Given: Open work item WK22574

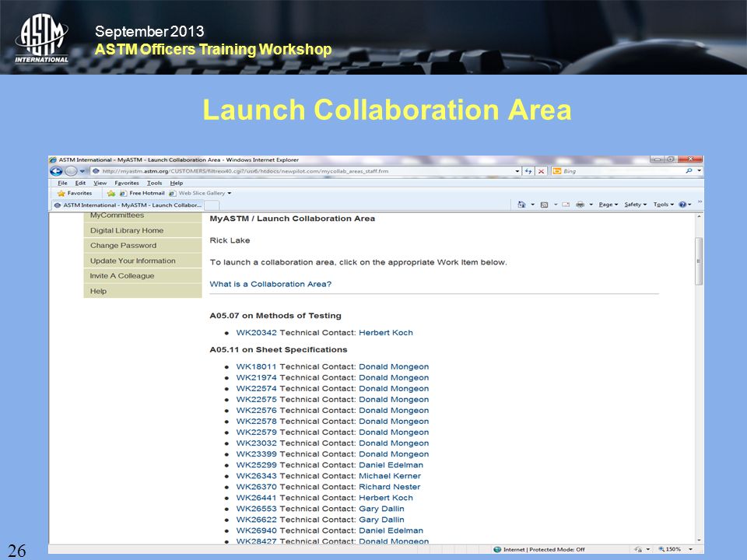Looking at the screenshot, I should pos(256,389).
